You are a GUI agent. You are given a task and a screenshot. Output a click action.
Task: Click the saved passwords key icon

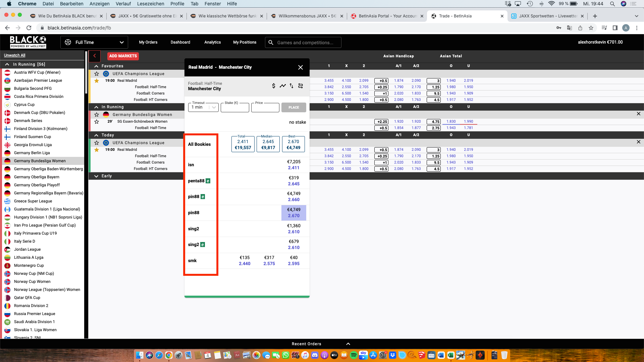(x=559, y=28)
